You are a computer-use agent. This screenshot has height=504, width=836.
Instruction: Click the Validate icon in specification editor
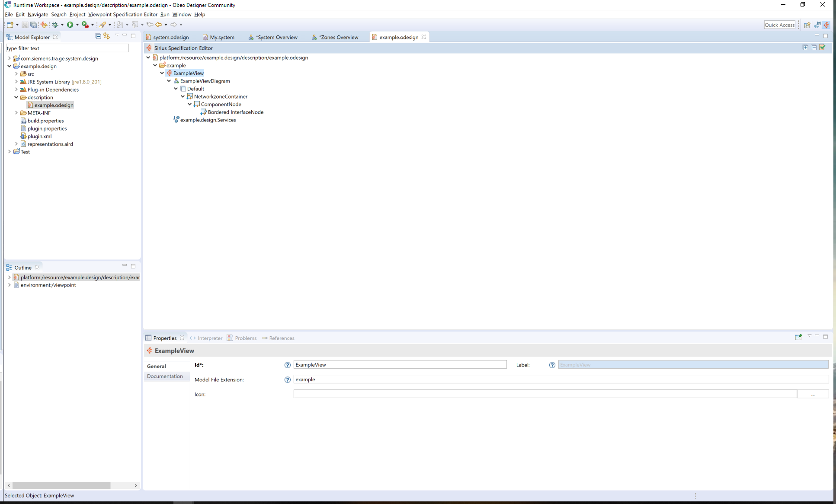(x=822, y=48)
